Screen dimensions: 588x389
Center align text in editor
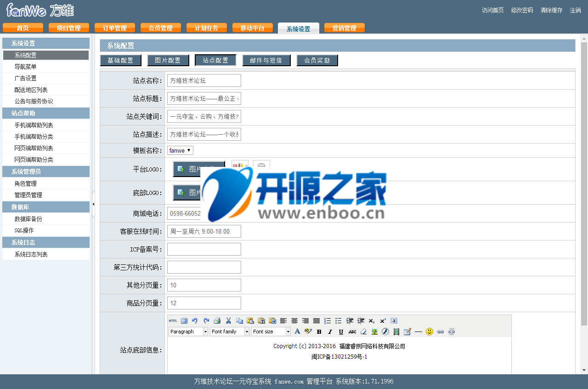pos(294,320)
